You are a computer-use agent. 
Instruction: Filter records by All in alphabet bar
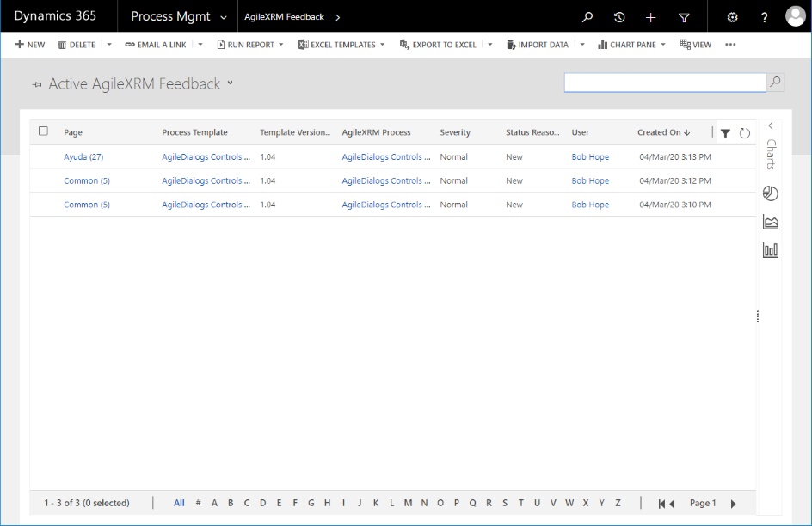(x=179, y=503)
